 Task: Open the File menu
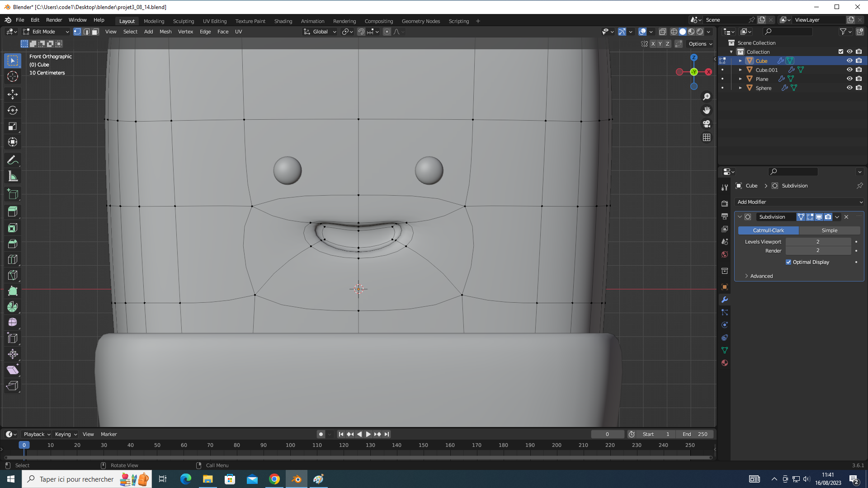pyautogui.click(x=20, y=20)
